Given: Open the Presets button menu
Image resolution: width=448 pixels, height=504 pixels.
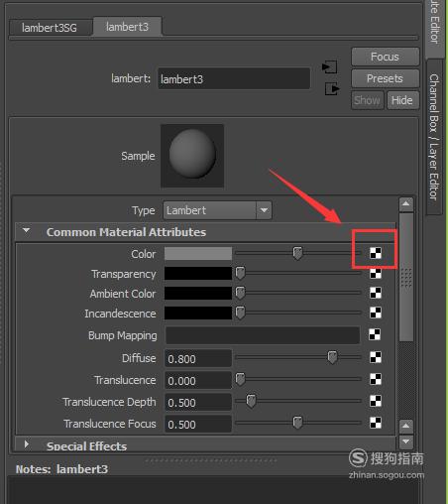Looking at the screenshot, I should tap(386, 78).
